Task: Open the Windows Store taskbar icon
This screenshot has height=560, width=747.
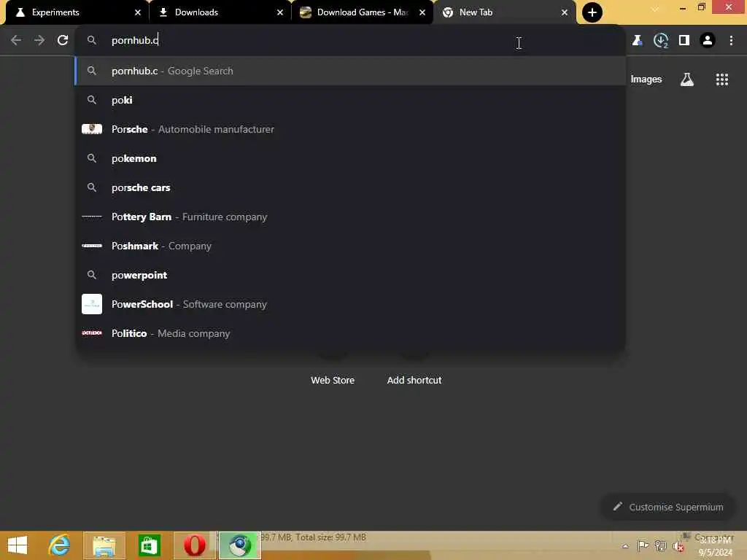Action: 149,545
